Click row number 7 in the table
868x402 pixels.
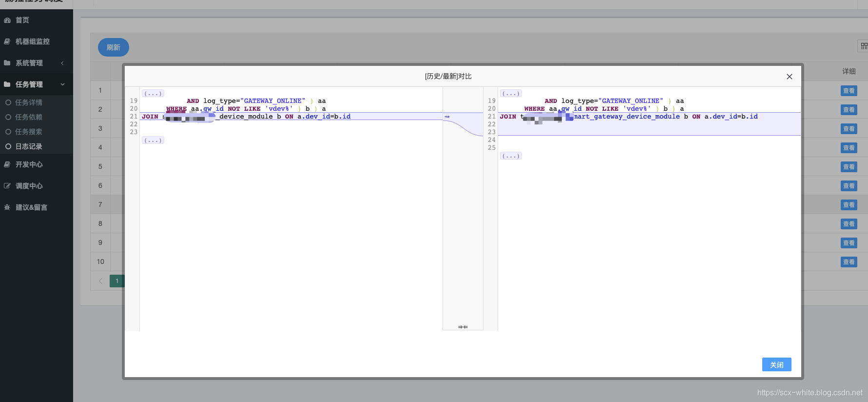pyautogui.click(x=100, y=205)
